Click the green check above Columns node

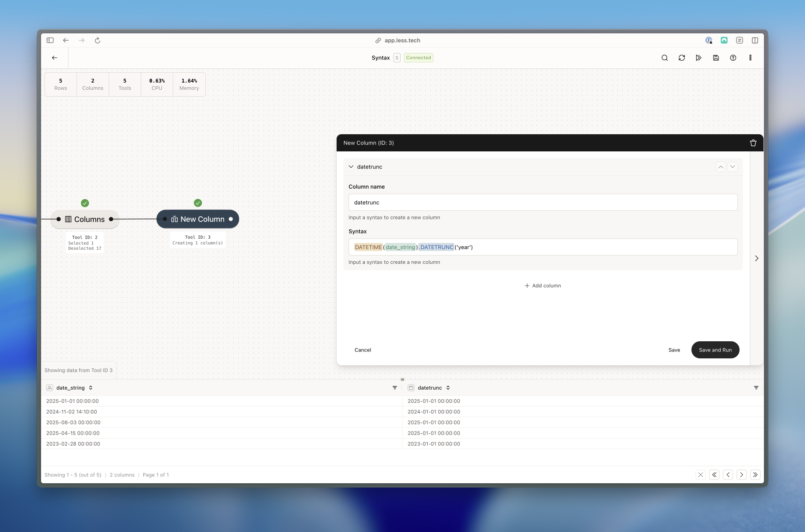(x=85, y=203)
